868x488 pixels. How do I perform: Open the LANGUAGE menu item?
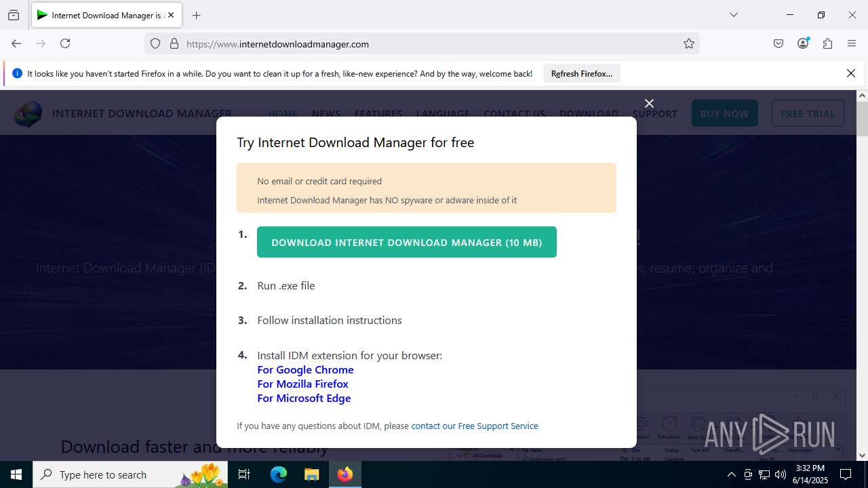point(443,113)
